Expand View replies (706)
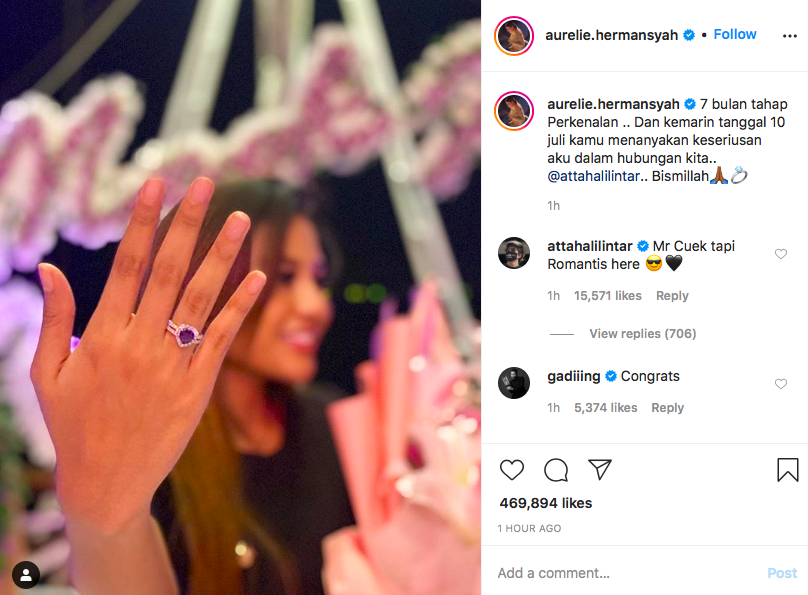The width and height of the screenshot is (808, 595). point(643,334)
